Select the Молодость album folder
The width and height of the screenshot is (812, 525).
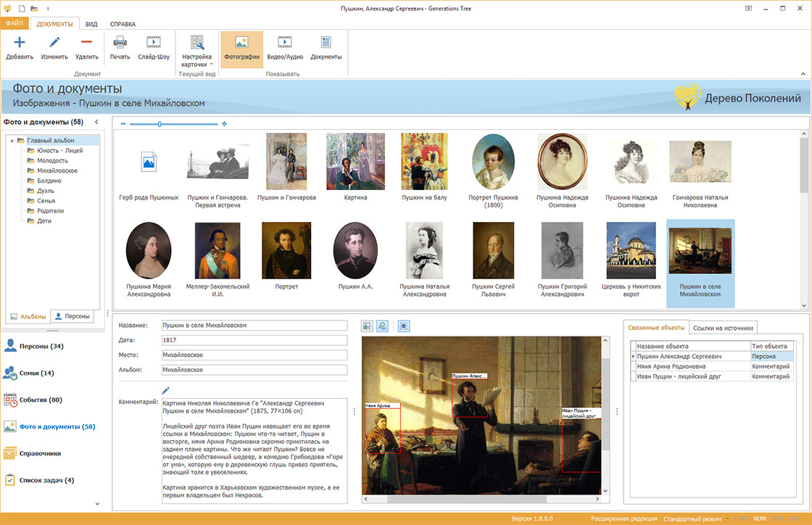(x=52, y=160)
